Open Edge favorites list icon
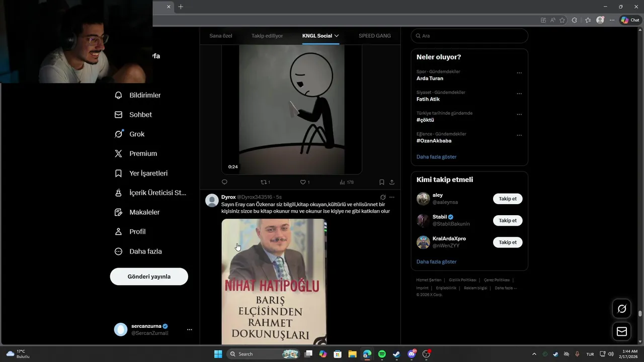The image size is (644, 362). click(x=588, y=20)
